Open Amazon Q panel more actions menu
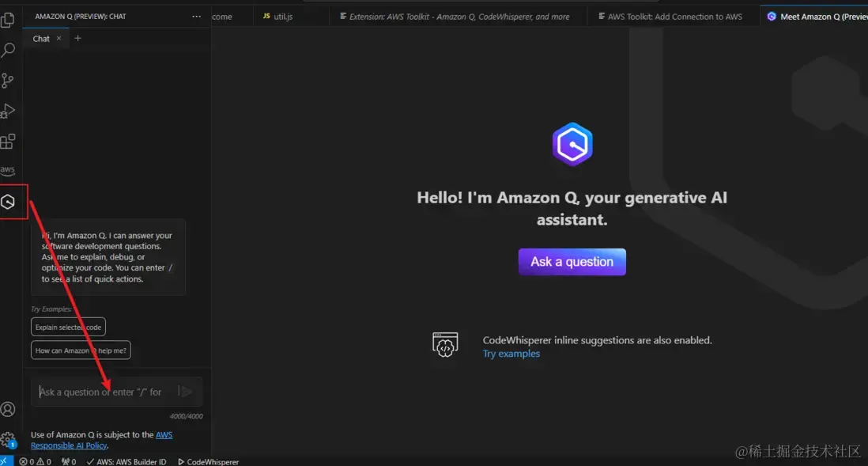This screenshot has width=868, height=466. (197, 17)
